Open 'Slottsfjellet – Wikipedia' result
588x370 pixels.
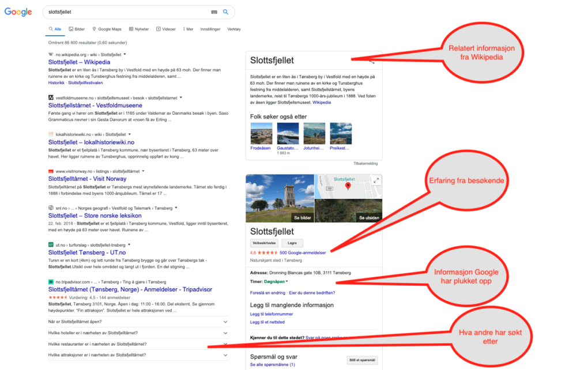coord(79,62)
